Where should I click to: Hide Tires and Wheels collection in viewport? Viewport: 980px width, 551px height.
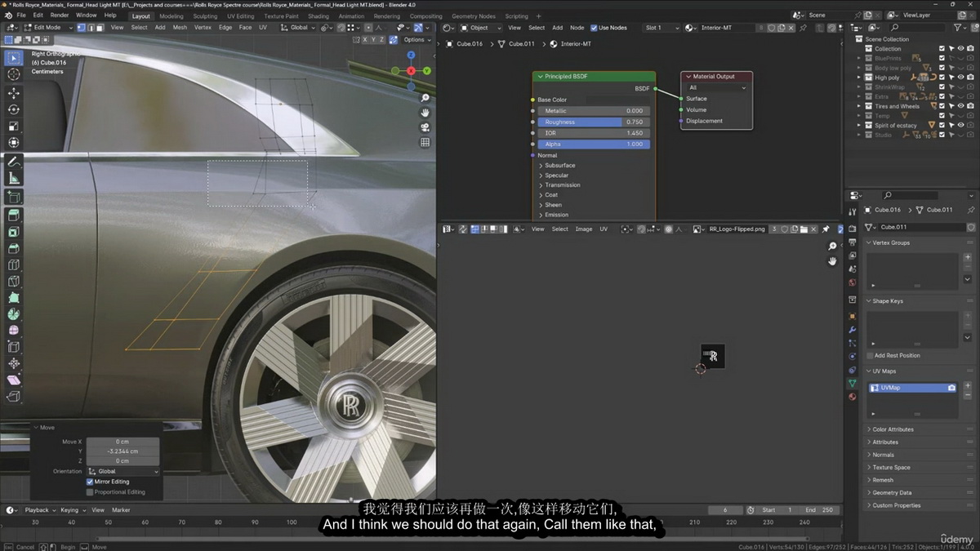960,106
